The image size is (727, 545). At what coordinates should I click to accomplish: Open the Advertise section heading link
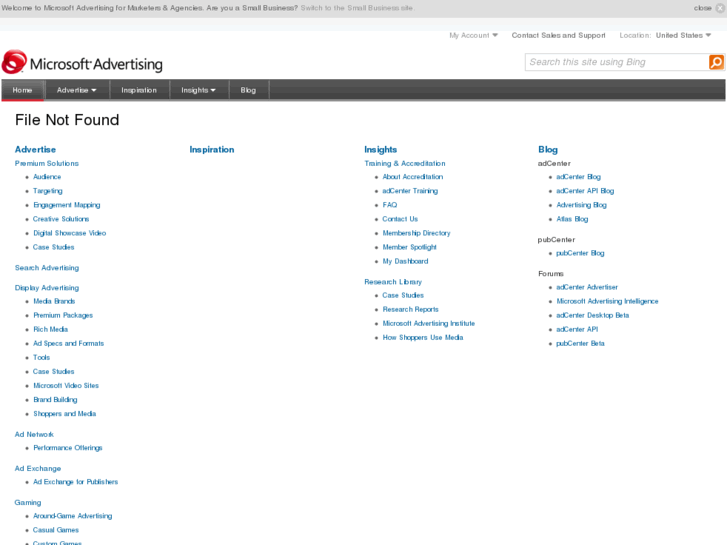point(35,149)
